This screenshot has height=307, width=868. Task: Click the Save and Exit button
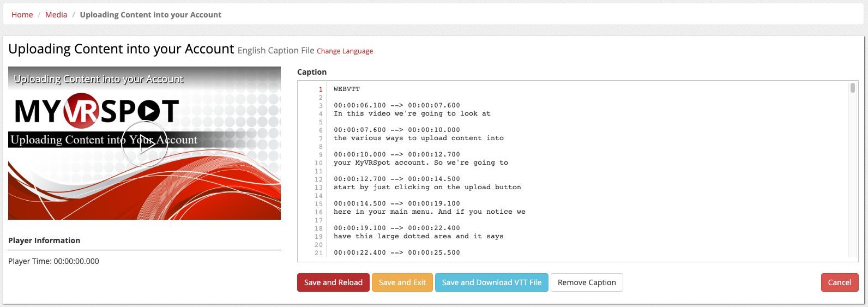[x=402, y=282]
